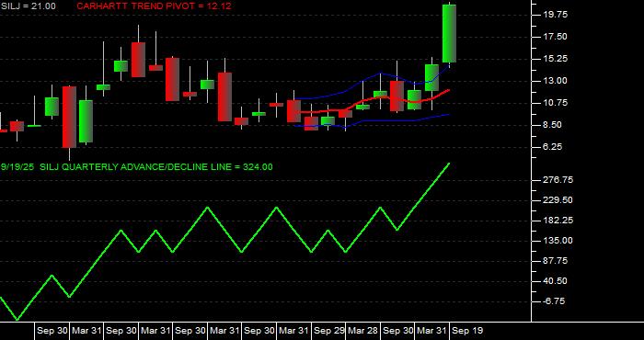Click the tall green candlestick above Sep 19
The image size is (644, 340).
point(449,34)
